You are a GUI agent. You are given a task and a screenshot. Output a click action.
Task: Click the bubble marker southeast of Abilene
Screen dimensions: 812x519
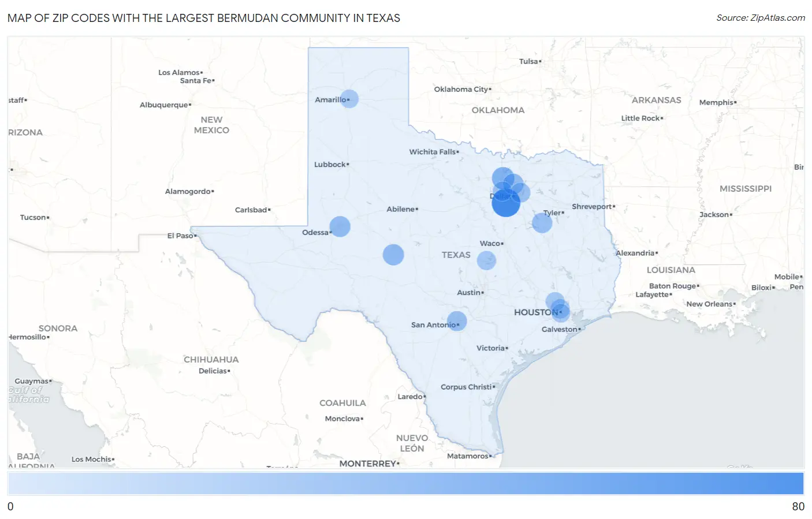coord(393,255)
